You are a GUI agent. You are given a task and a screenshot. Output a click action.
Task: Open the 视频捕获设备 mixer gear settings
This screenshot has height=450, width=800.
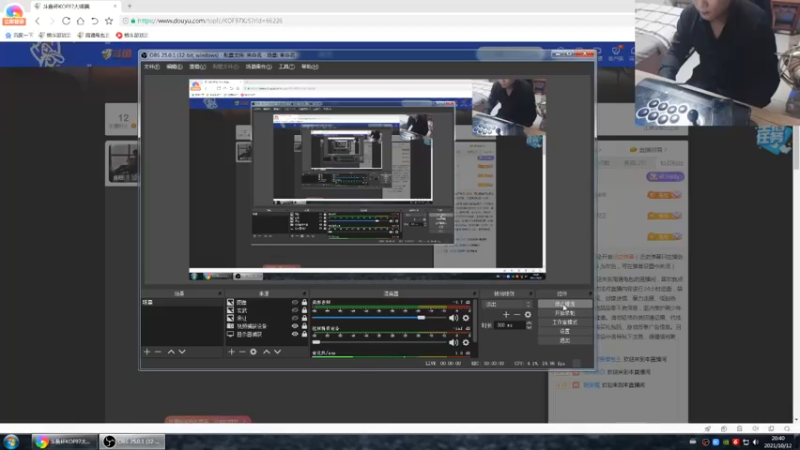point(466,342)
